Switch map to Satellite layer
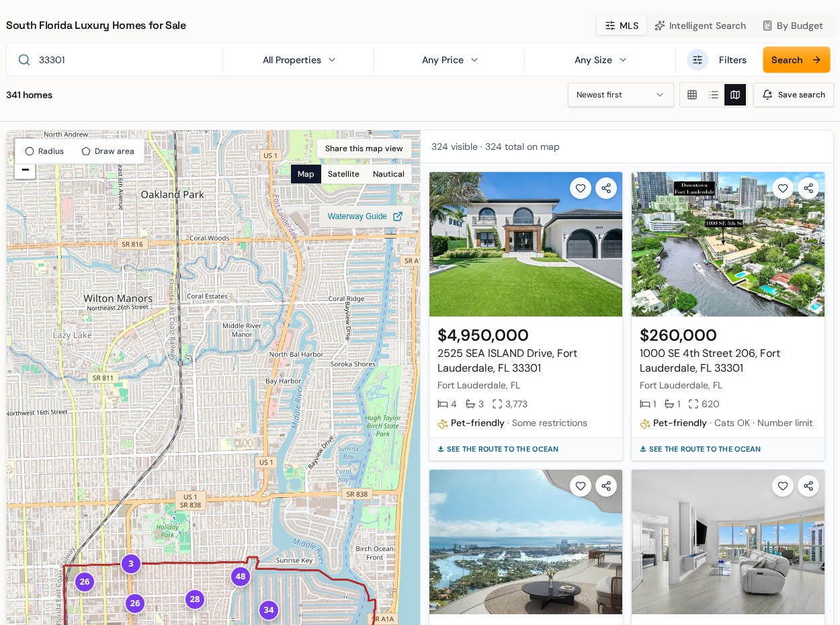This screenshot has height=625, width=840. coord(343,174)
